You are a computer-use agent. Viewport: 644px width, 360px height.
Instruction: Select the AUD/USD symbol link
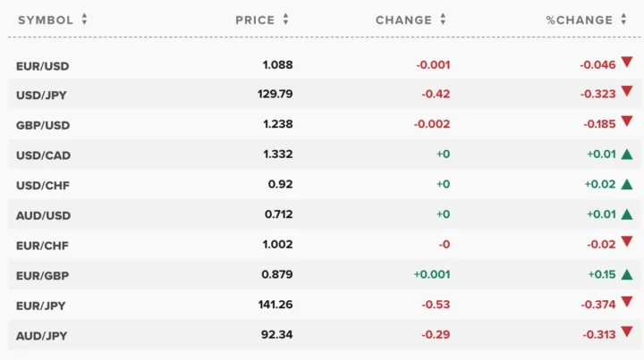(44, 215)
